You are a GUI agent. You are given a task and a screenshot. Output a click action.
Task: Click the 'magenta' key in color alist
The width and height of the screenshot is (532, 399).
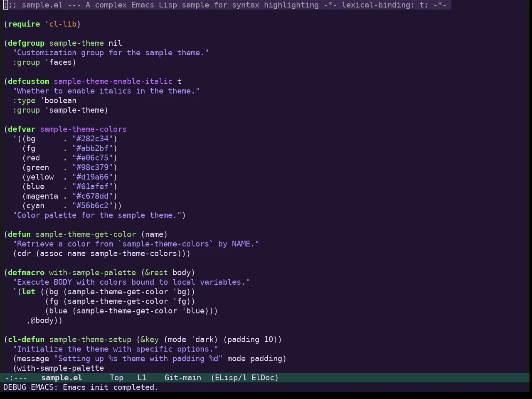[42, 196]
